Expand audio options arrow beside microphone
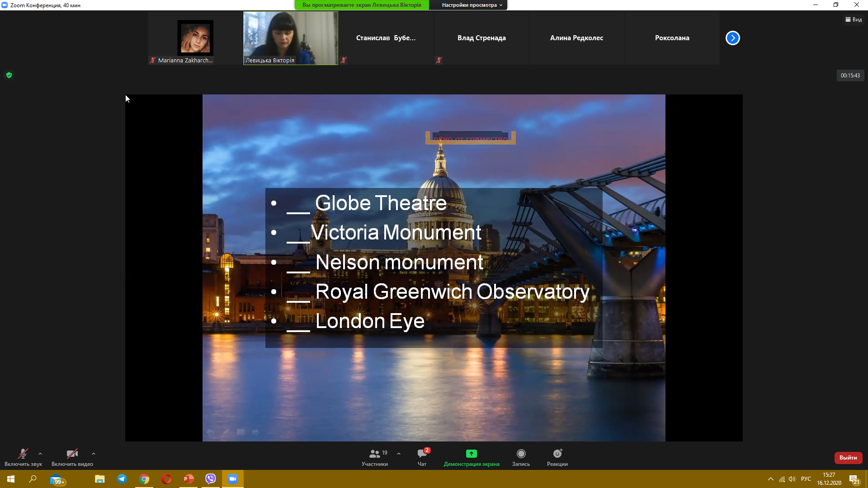 click(x=40, y=454)
